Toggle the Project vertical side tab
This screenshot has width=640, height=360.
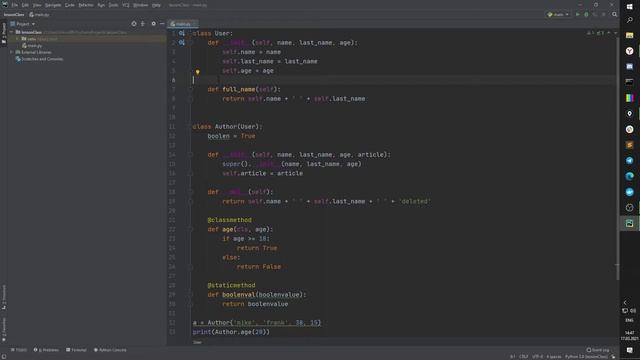point(4,33)
